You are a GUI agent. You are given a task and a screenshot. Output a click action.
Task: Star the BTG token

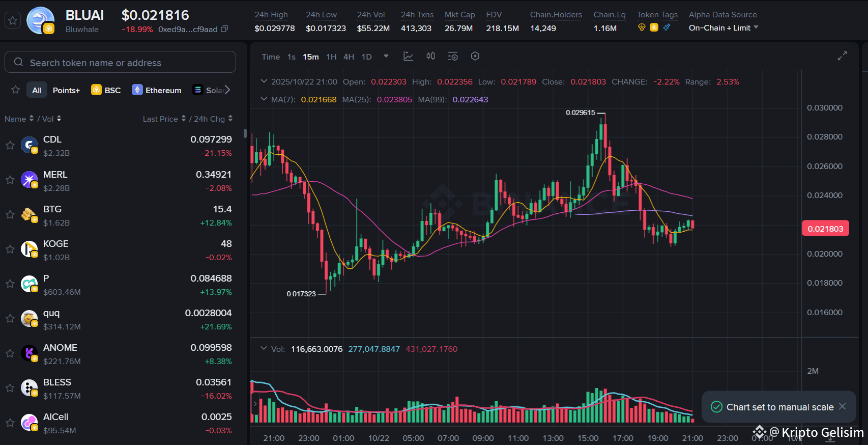10,214
